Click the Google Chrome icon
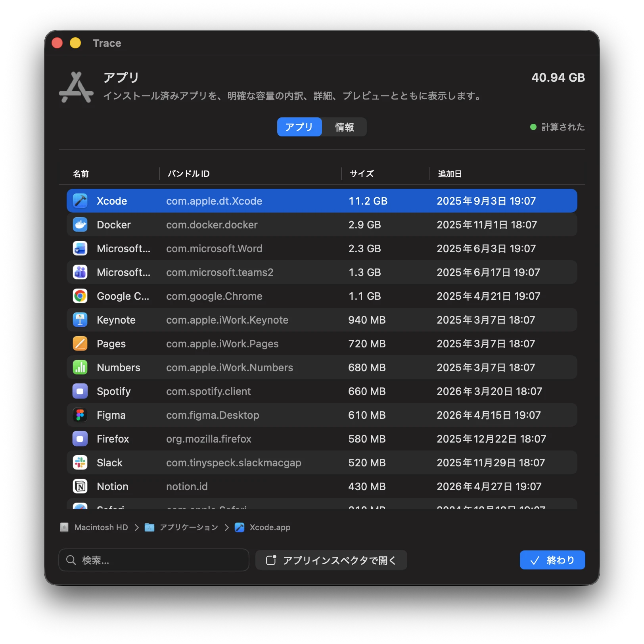Image resolution: width=644 pixels, height=644 pixels. (80, 296)
